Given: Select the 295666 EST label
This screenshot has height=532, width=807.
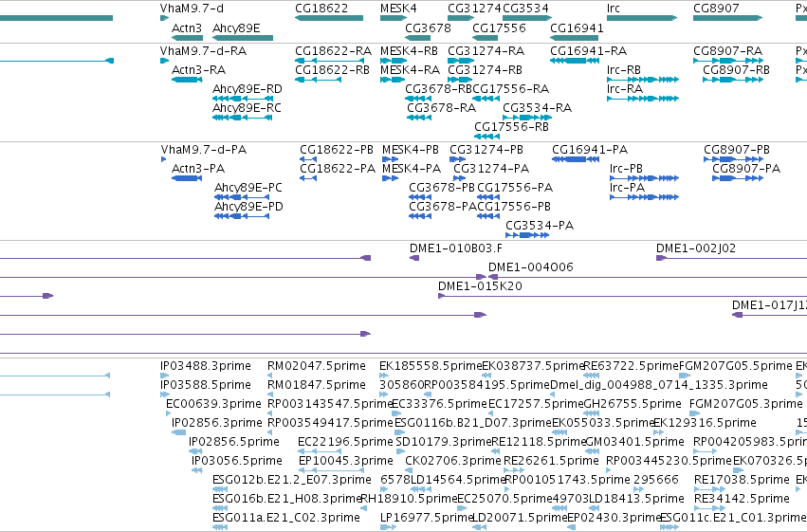Looking at the screenshot, I should pyautogui.click(x=655, y=480).
